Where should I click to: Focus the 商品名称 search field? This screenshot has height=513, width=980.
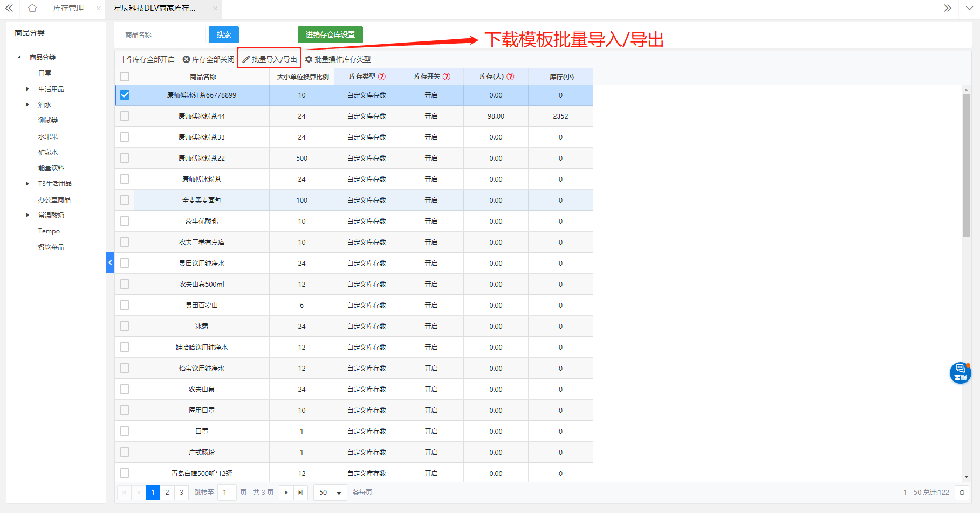pos(163,34)
